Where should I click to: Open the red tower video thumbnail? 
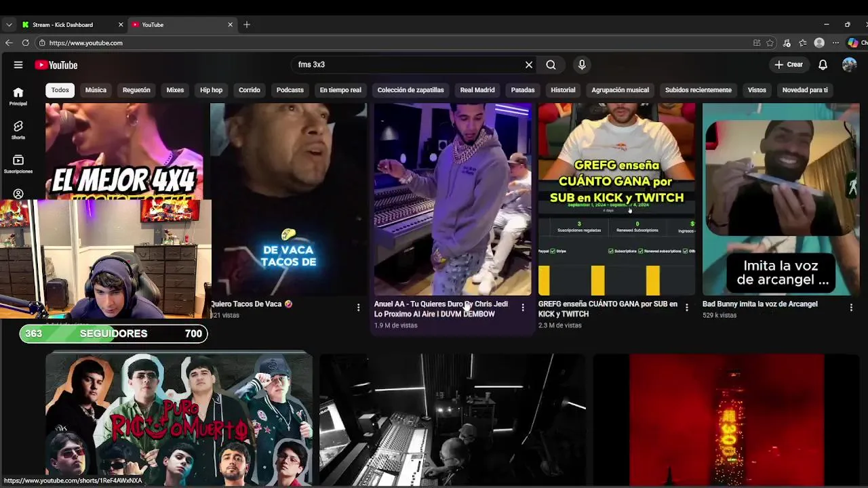[726, 420]
